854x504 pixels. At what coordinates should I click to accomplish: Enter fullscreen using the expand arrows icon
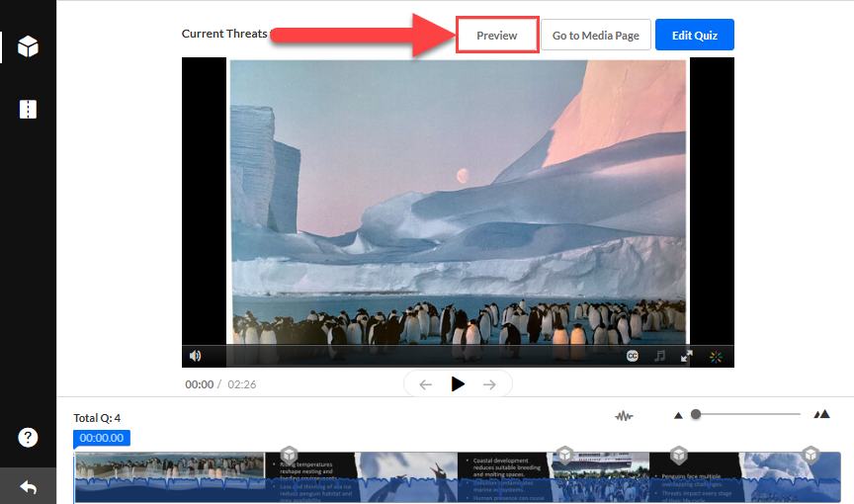[x=687, y=356]
